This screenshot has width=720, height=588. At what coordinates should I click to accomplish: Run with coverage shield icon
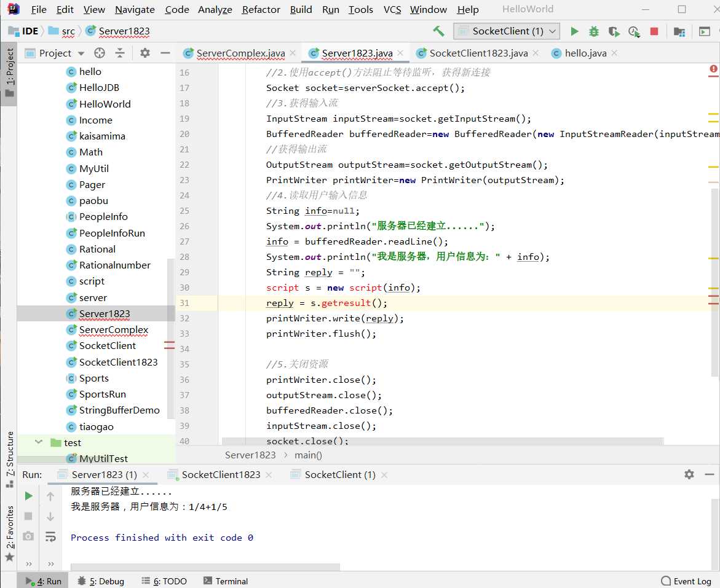coord(614,31)
